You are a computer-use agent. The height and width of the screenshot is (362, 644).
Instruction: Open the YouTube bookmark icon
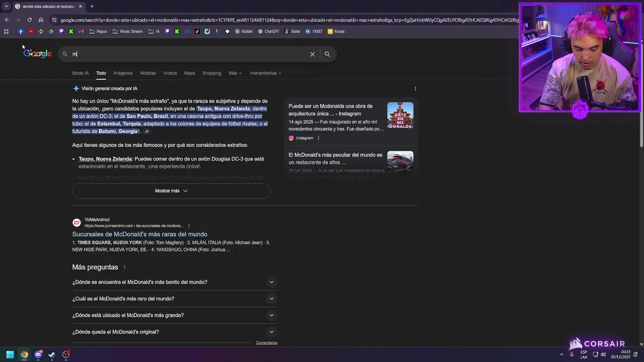31,31
